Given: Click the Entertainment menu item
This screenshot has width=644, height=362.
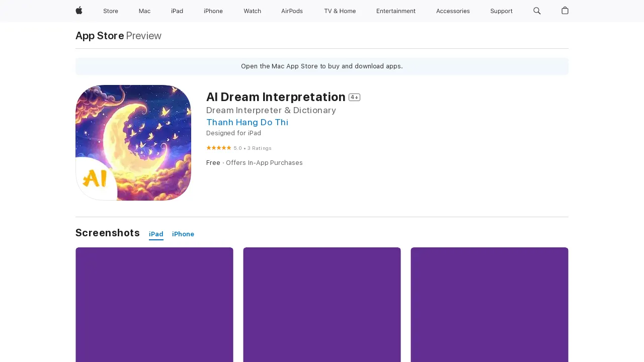Looking at the screenshot, I should [396, 11].
